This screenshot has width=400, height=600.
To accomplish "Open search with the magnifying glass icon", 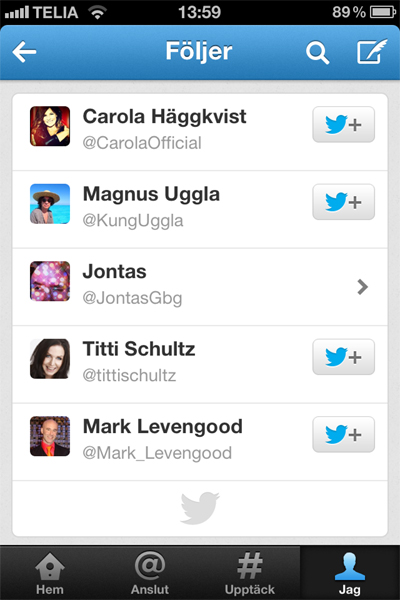I will (317, 52).
